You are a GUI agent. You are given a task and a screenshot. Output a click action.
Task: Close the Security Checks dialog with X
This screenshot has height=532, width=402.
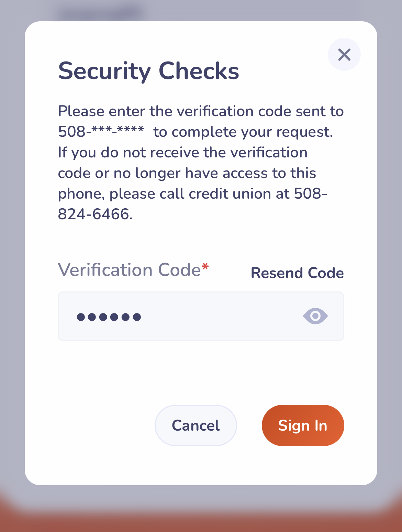[x=344, y=54]
